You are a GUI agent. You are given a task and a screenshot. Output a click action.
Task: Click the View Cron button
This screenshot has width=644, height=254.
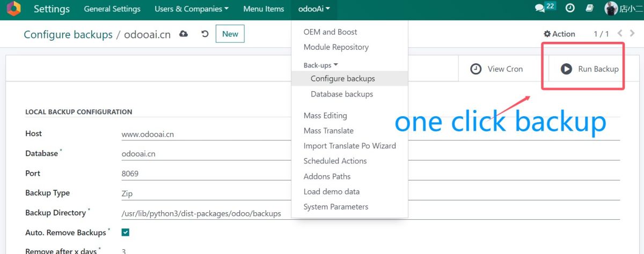[497, 69]
